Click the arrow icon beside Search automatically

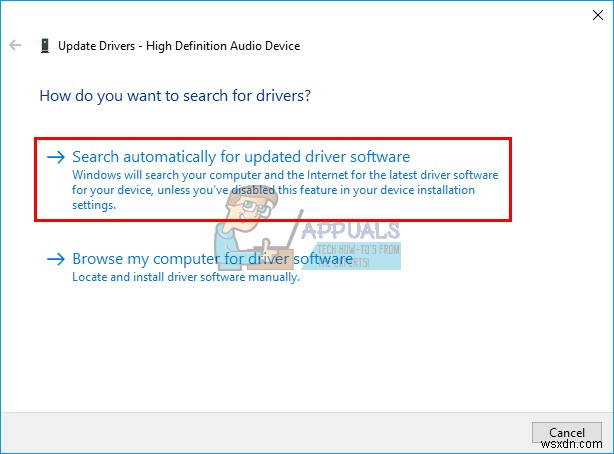(x=56, y=157)
